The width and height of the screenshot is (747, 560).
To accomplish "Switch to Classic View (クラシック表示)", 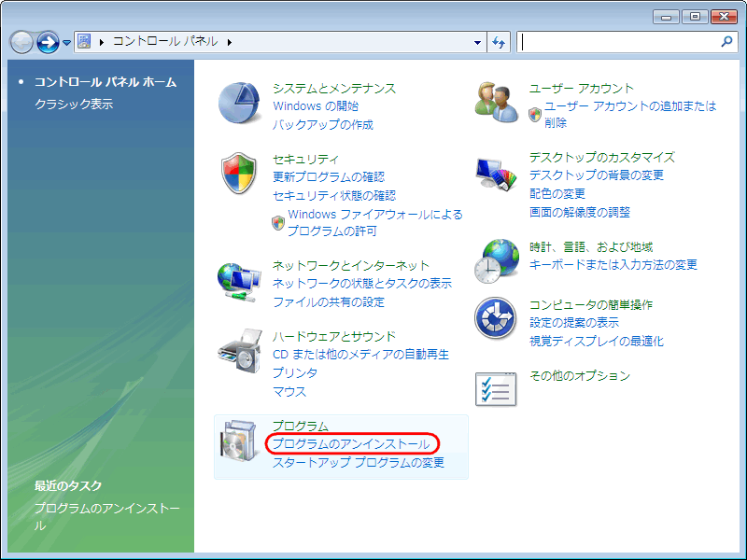I will (x=73, y=105).
